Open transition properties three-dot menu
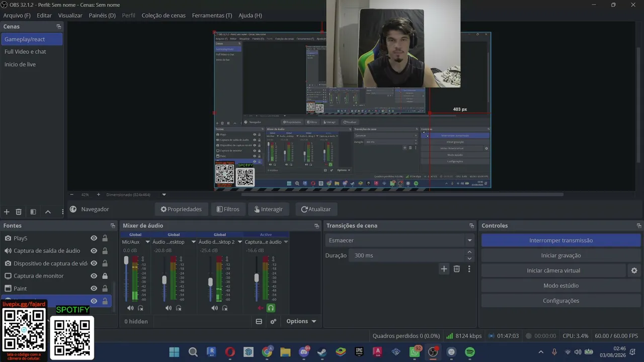Image resolution: width=644 pixels, height=362 pixels. tap(469, 269)
